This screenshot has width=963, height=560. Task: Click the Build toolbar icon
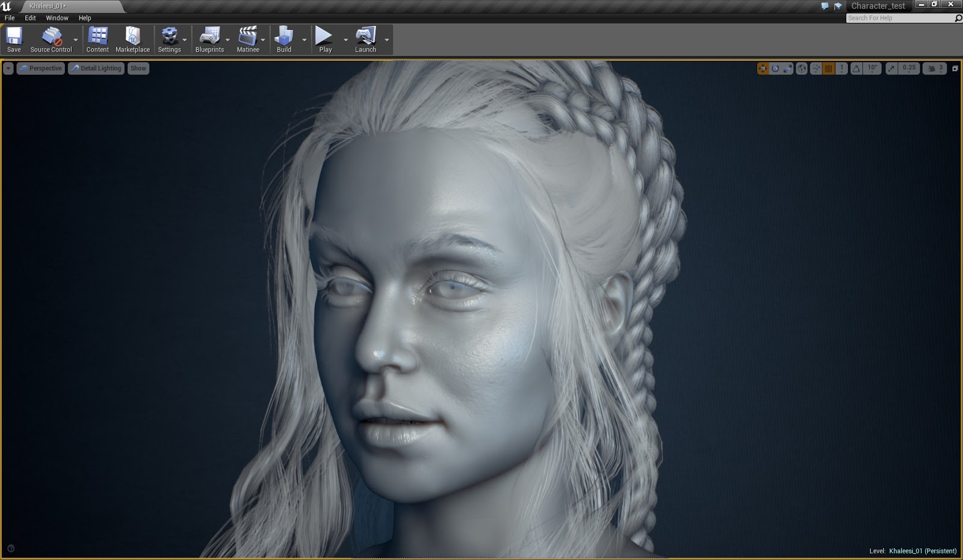coord(284,40)
